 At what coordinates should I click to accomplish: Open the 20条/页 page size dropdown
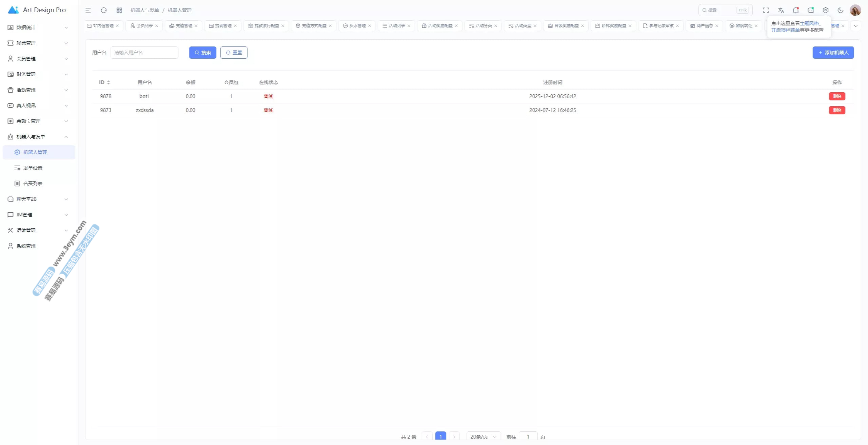pyautogui.click(x=483, y=437)
